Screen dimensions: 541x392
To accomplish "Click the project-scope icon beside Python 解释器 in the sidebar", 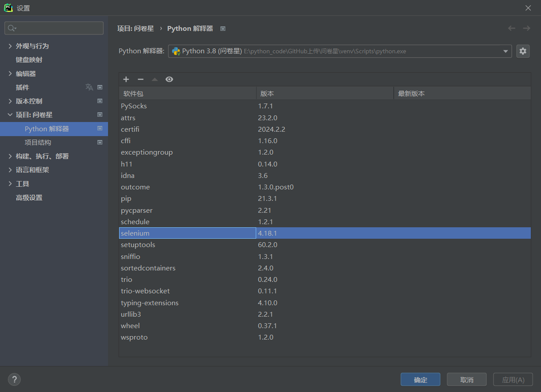I will (x=100, y=129).
